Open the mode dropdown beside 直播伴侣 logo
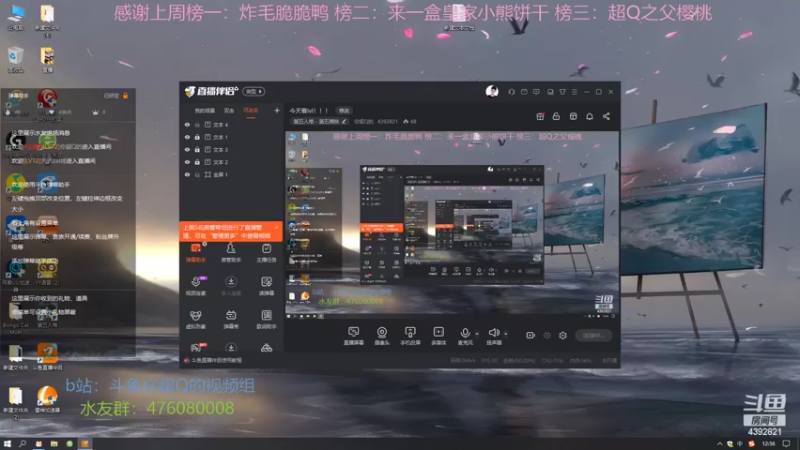The height and width of the screenshot is (450, 800). pos(254,91)
